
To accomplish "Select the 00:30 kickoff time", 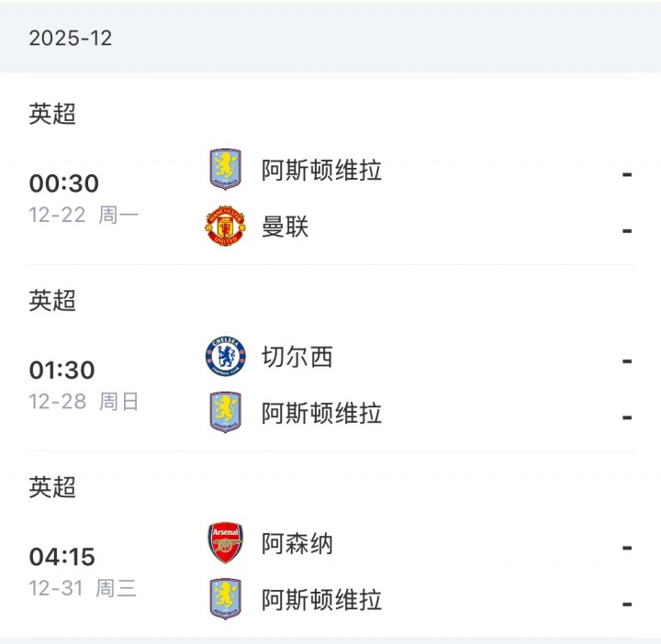I will pos(63,183).
